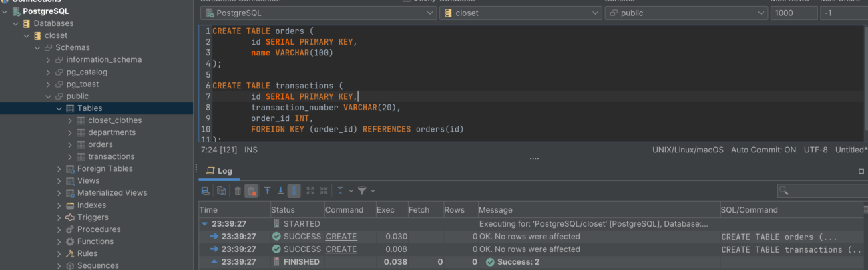Image resolution: width=868 pixels, height=270 pixels.
Task: Click the FINISHED log row triangle
Action: tap(214, 262)
